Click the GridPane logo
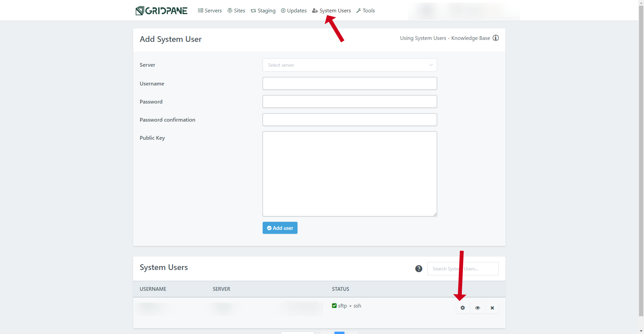The image size is (644, 334). [x=161, y=11]
